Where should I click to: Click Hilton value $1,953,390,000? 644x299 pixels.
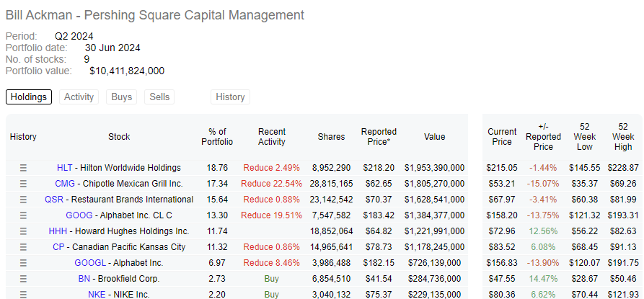click(x=435, y=168)
